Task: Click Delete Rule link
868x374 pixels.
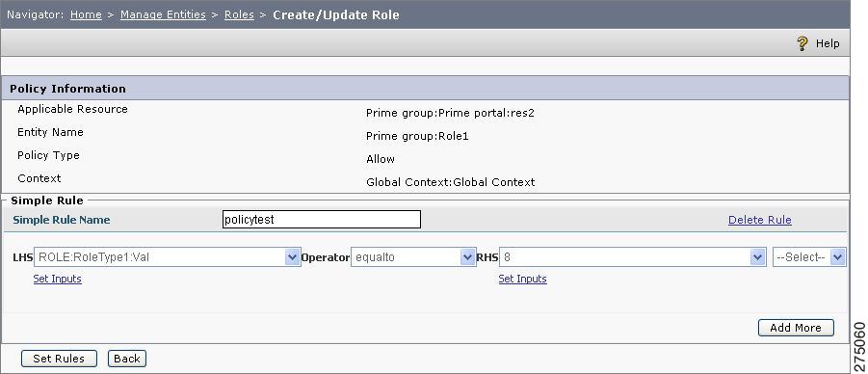Action: (759, 220)
